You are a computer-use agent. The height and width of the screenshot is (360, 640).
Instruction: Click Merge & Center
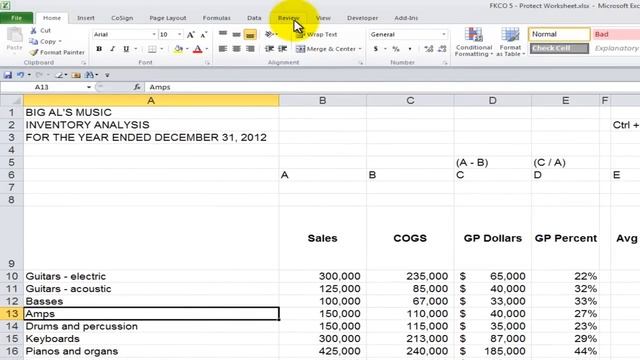click(326, 49)
